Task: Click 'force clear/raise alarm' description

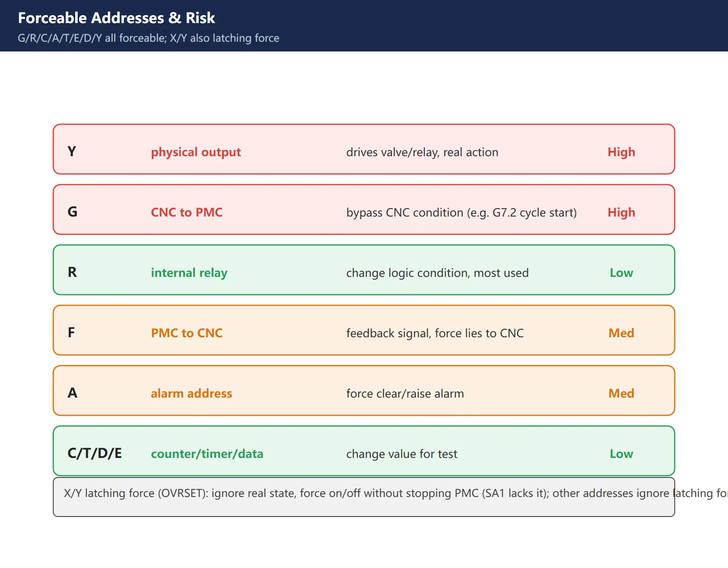Action: [405, 394]
